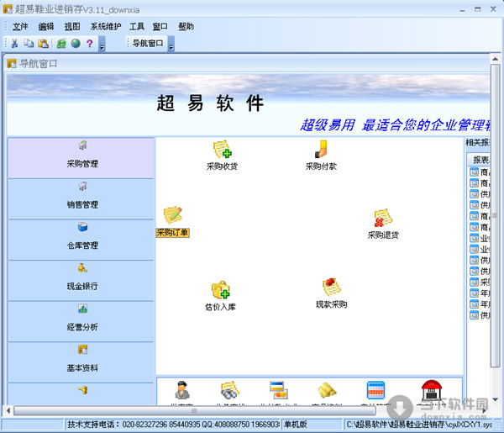Click the horizontal scrollbar thumb
Viewport: 504px width, 433px height.
(194, 411)
